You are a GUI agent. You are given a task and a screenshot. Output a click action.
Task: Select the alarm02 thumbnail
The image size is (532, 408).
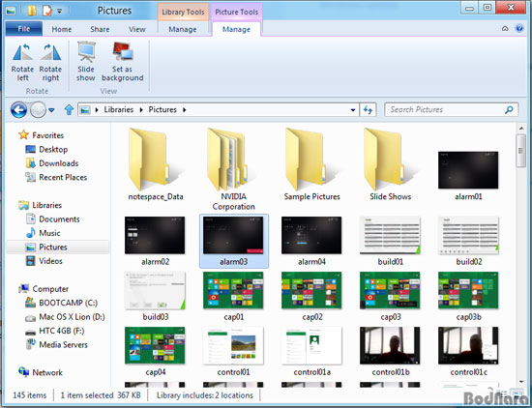[155, 235]
